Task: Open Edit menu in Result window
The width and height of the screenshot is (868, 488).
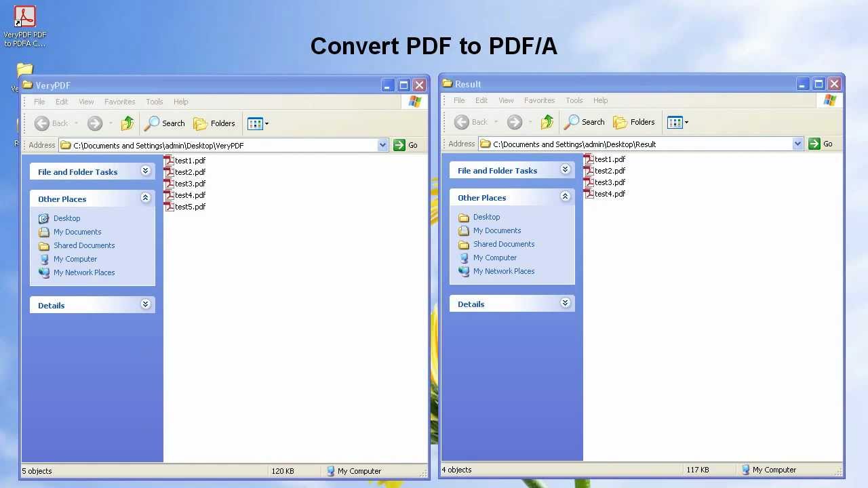Action: pyautogui.click(x=481, y=100)
